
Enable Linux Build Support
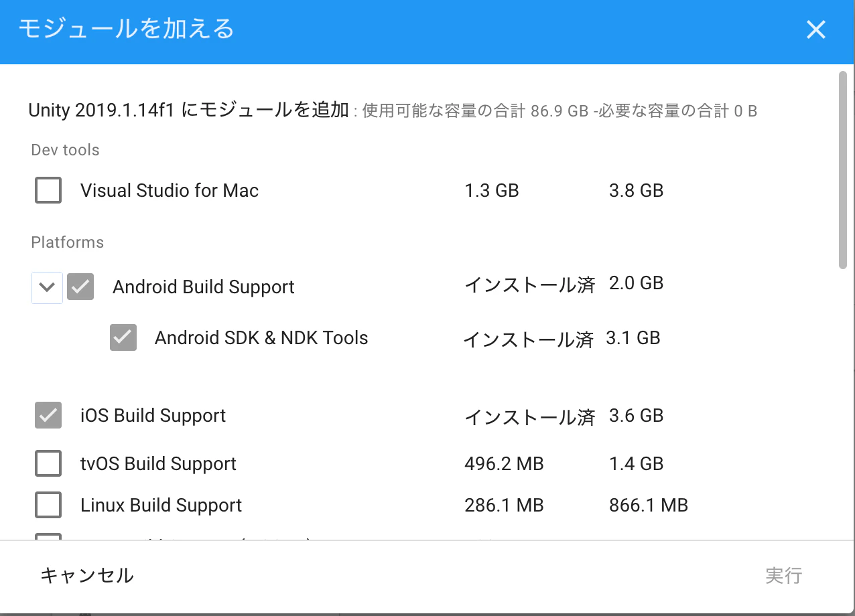pos(48,505)
